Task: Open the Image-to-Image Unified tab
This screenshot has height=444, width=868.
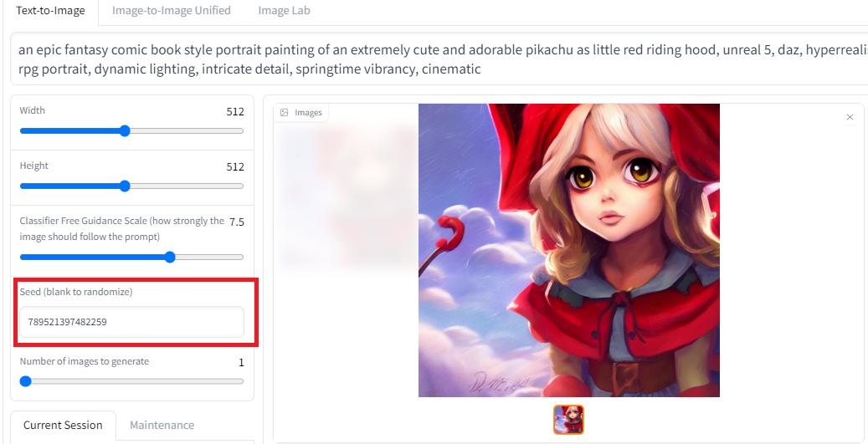Action: coord(172,11)
